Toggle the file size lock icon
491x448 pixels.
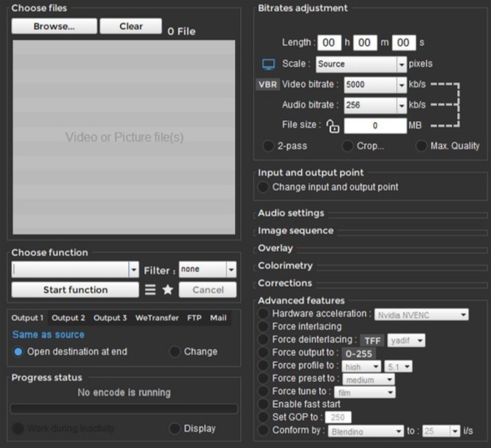point(333,126)
